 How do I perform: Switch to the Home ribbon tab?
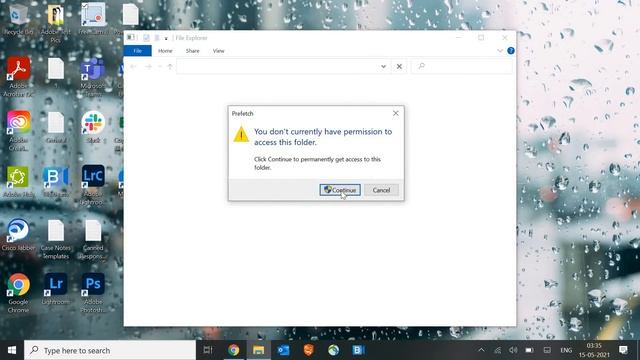click(x=165, y=51)
